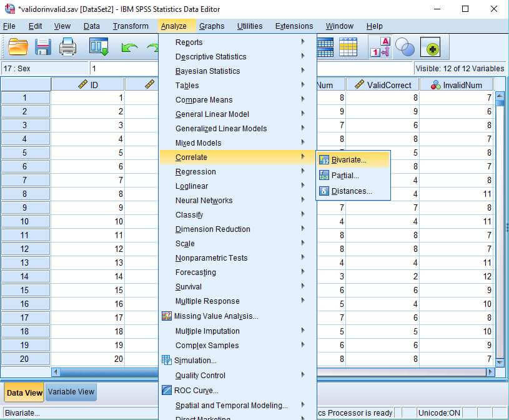
Task: Expand the Nonparametric Tests submenu
Action: click(302, 257)
